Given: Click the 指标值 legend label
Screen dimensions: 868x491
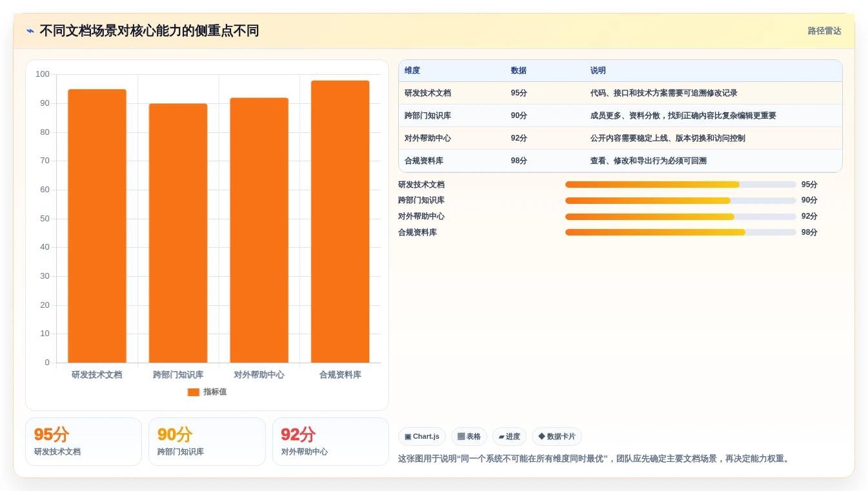Looking at the screenshot, I should tap(215, 392).
